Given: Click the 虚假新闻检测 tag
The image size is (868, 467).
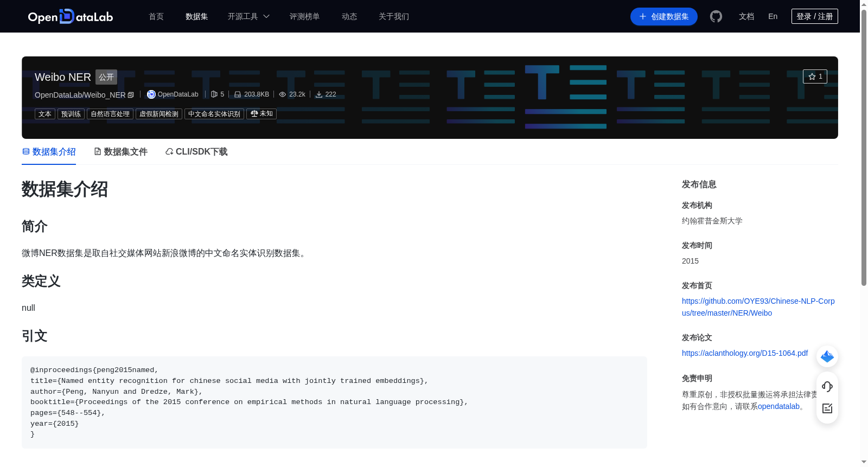Looking at the screenshot, I should point(159,114).
